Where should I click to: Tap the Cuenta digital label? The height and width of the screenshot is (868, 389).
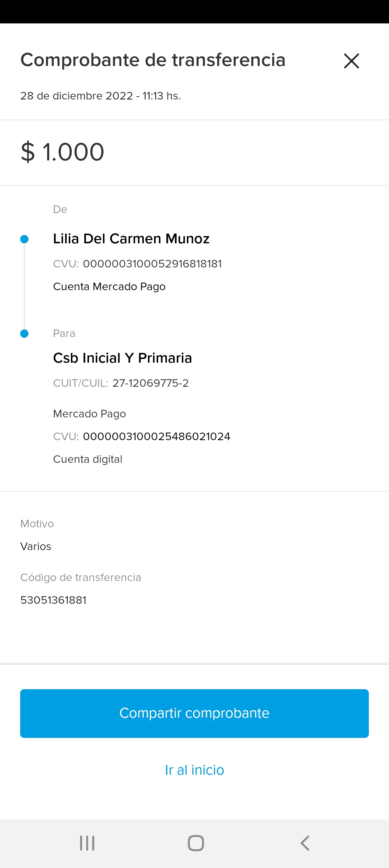(88, 459)
